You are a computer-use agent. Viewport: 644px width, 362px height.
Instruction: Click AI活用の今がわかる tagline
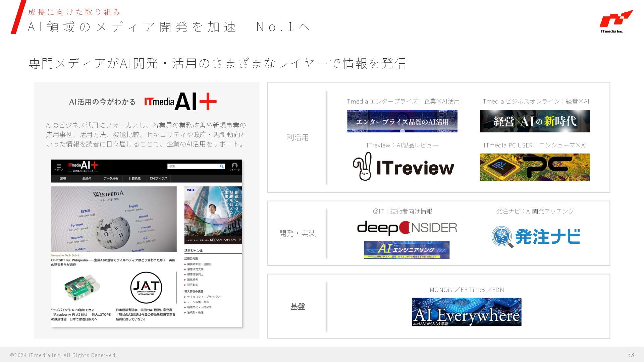102,102
